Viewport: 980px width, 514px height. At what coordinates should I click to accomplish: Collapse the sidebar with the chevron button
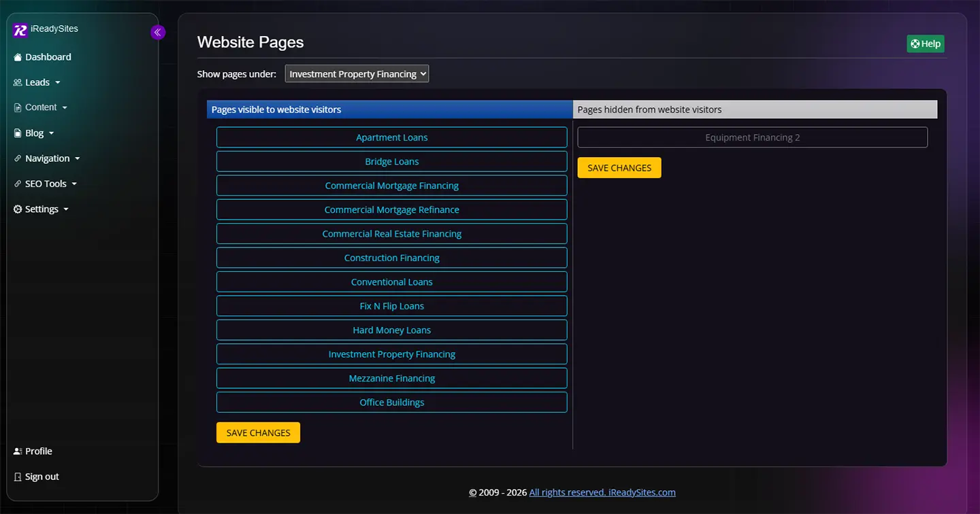[158, 32]
